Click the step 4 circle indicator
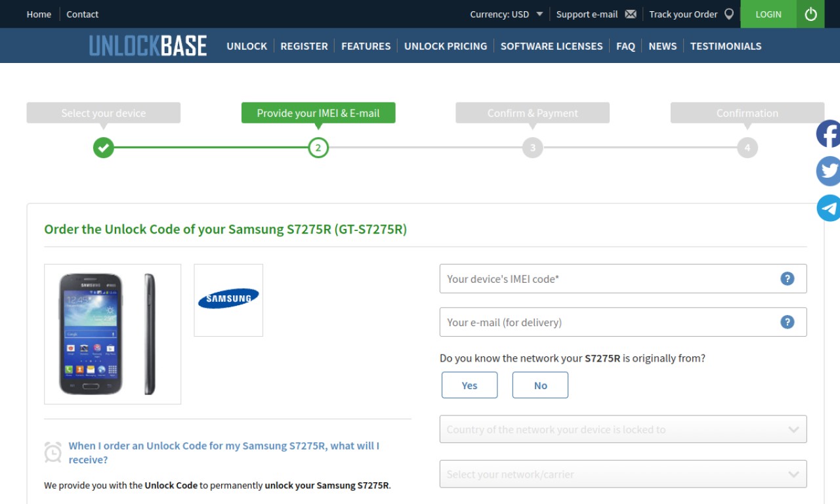Image resolution: width=840 pixels, height=504 pixels. tap(747, 148)
